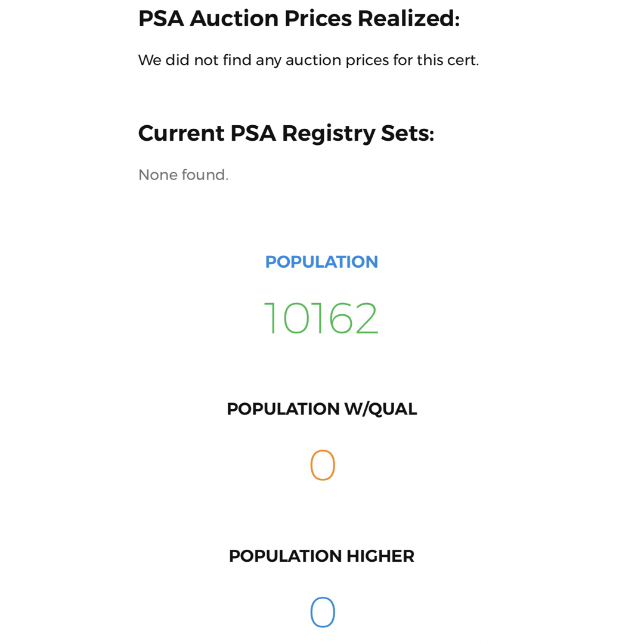Click the word Auction in the top heading
Screen dimensions: 644x644
click(x=234, y=18)
